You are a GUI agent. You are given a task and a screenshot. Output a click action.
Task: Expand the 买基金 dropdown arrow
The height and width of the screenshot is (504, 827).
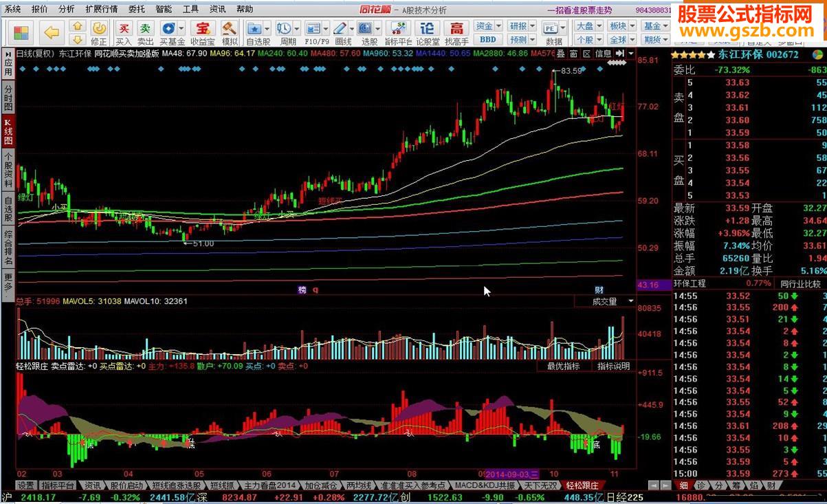point(181,28)
